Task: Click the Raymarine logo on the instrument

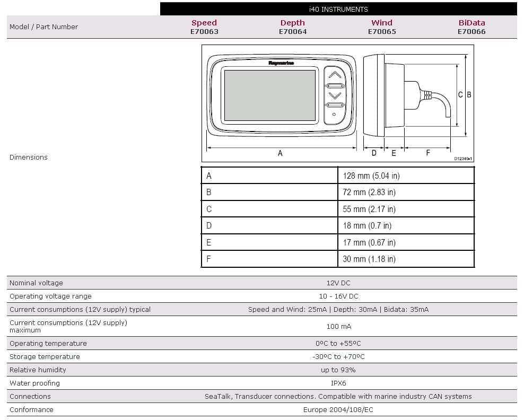Action: click(x=281, y=63)
